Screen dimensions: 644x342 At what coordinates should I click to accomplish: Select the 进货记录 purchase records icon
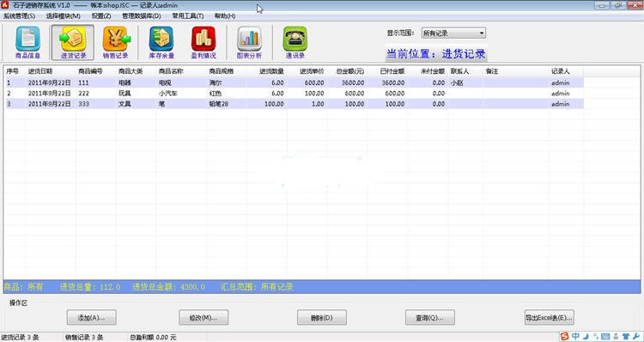(x=73, y=42)
